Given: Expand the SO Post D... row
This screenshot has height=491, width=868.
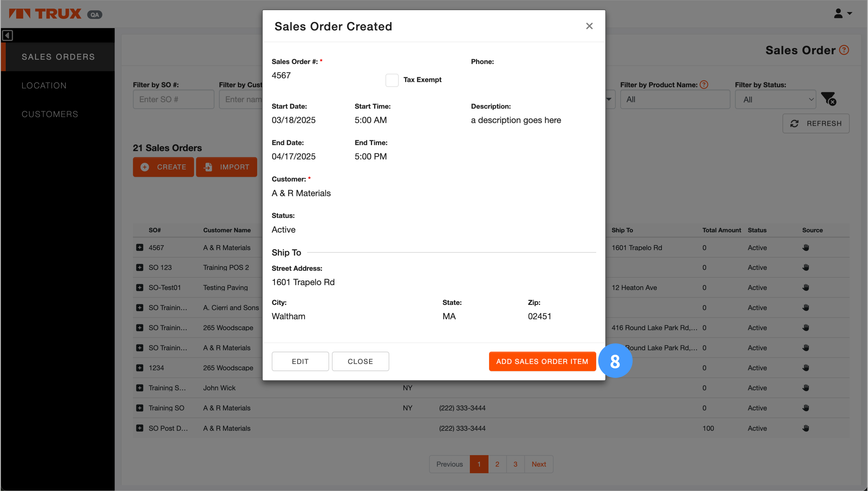Looking at the screenshot, I should coord(139,428).
